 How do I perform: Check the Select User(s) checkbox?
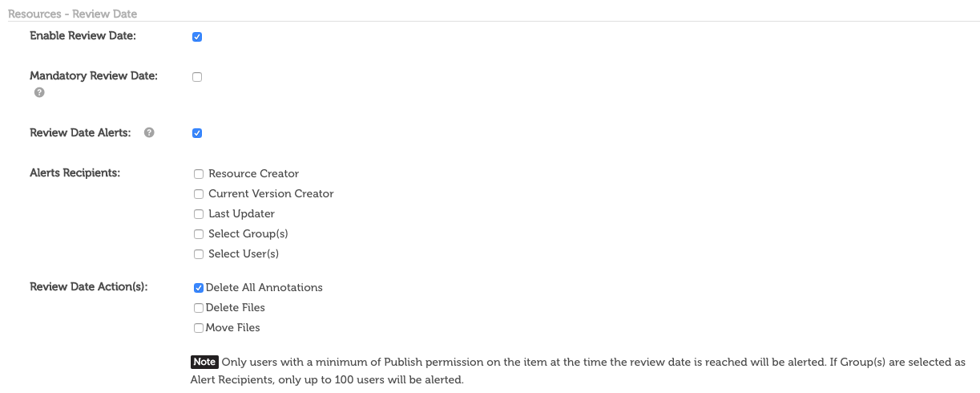pyautogui.click(x=199, y=254)
